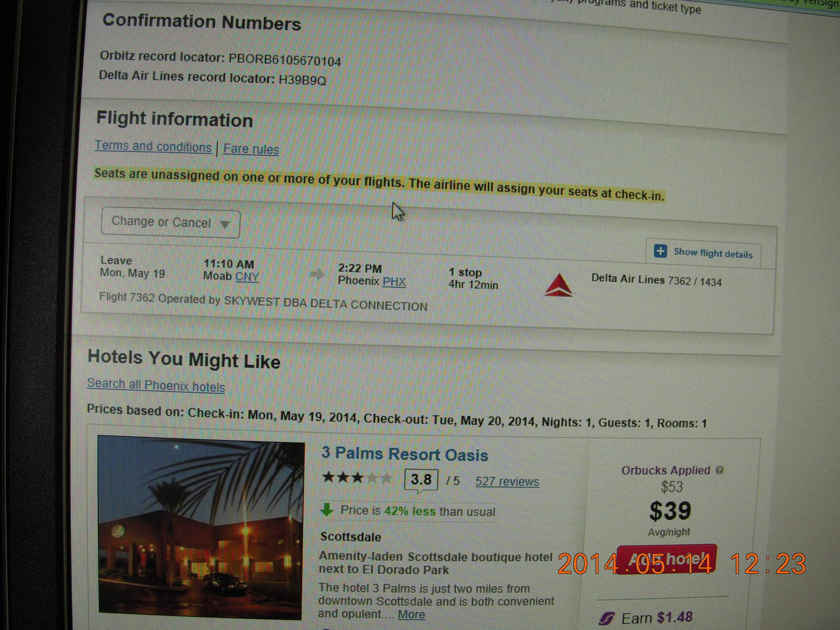This screenshot has height=630, width=840.
Task: Click the Orbucks earn rewards icon
Action: [606, 618]
